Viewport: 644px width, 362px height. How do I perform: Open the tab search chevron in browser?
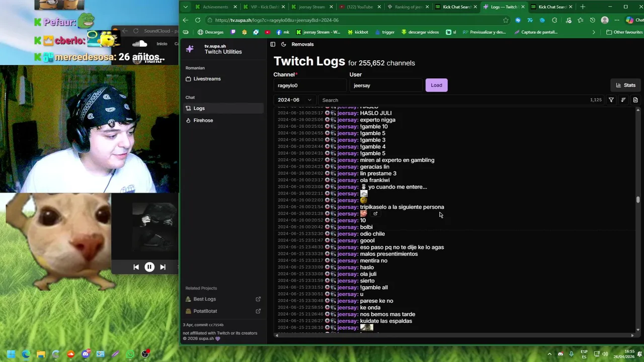[x=186, y=7]
